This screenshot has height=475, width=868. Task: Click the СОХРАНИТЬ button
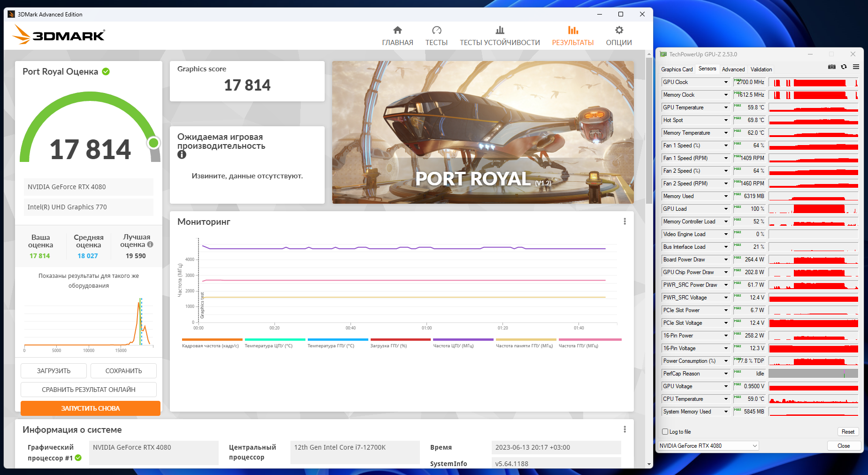click(x=123, y=371)
